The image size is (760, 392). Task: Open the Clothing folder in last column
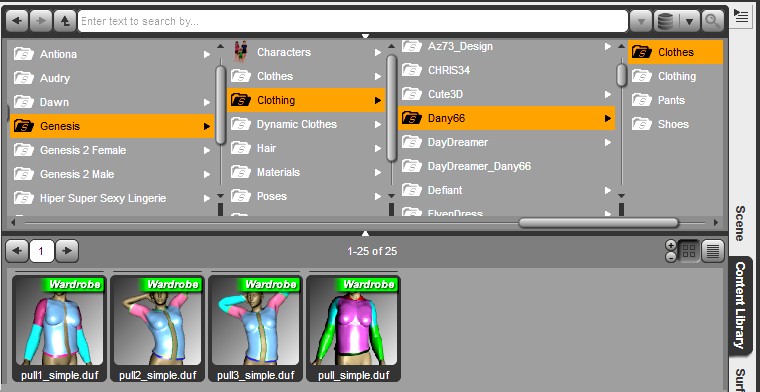point(676,76)
